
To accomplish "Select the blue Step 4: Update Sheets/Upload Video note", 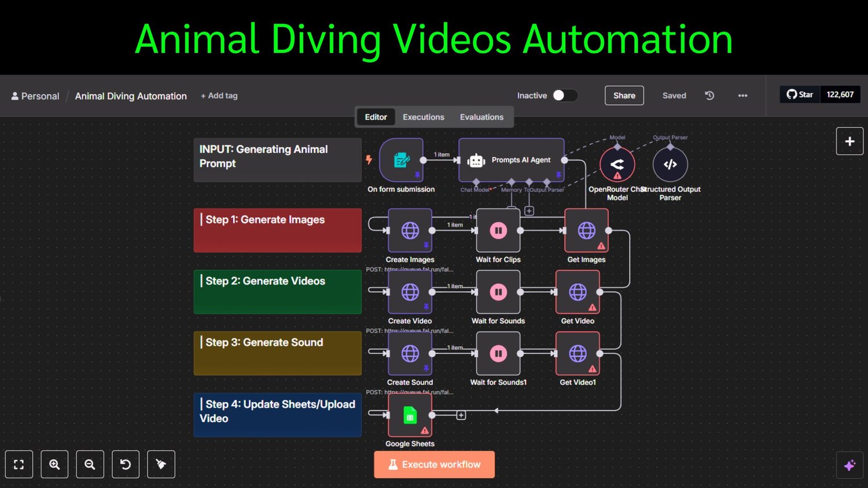I will (278, 415).
